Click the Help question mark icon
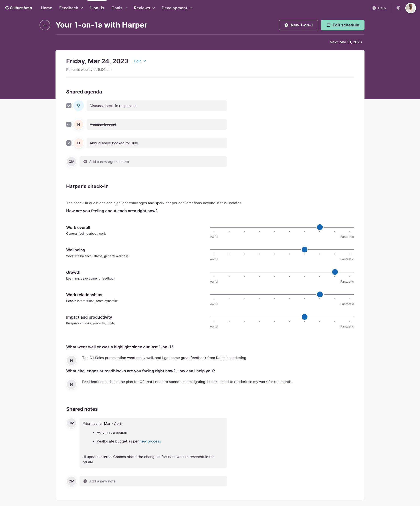Image resolution: width=420 pixels, height=506 pixels. [x=374, y=8]
